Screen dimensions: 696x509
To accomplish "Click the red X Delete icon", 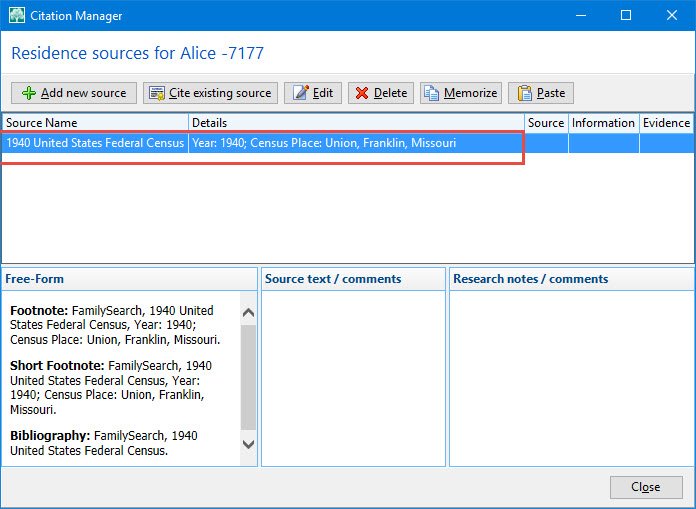I will (x=362, y=93).
